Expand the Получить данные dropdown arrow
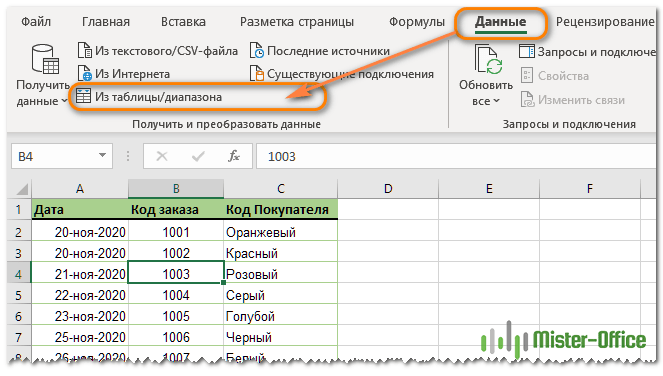Screen dimensions: 663x376 [x=64, y=101]
